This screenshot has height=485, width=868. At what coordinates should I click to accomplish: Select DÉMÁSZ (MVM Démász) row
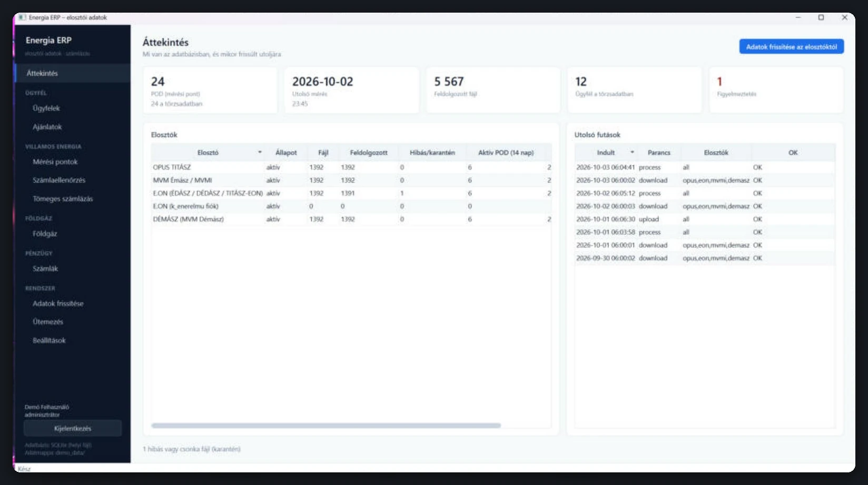click(x=351, y=219)
